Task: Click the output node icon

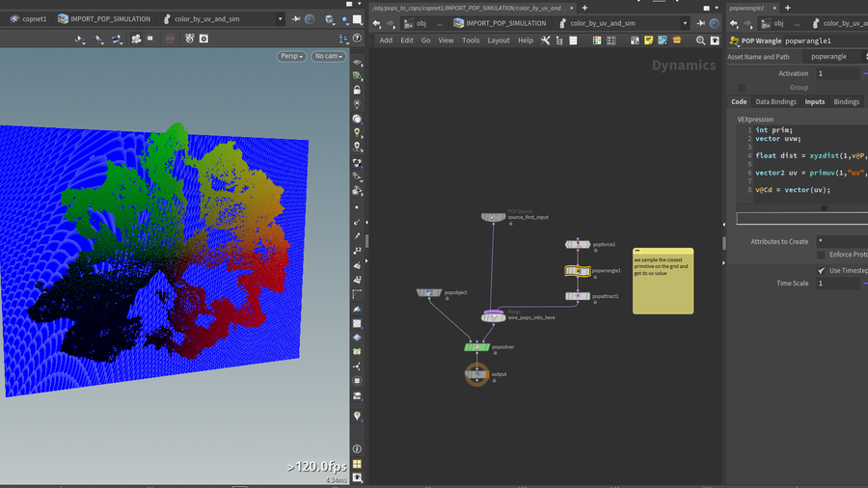Action: (x=476, y=375)
